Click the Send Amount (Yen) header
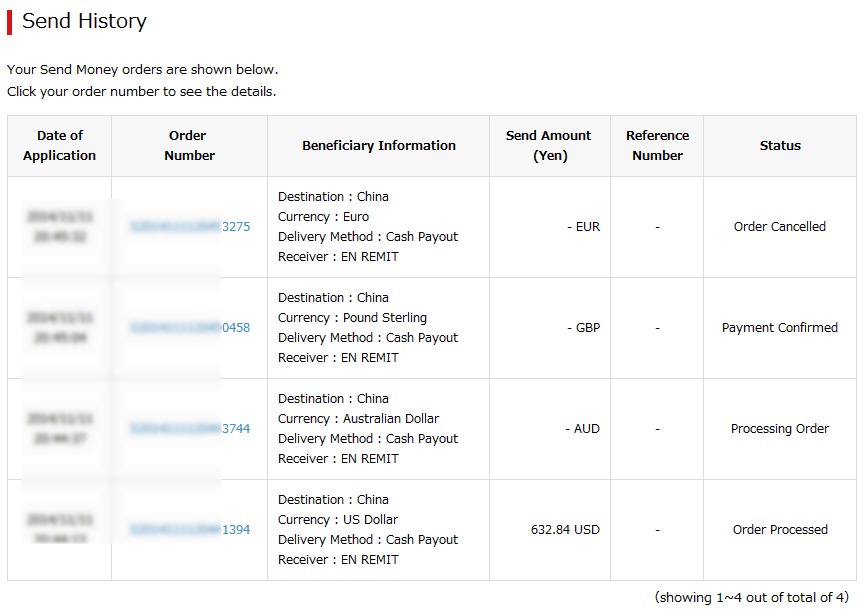Image resolution: width=864 pixels, height=609 pixels. point(550,145)
